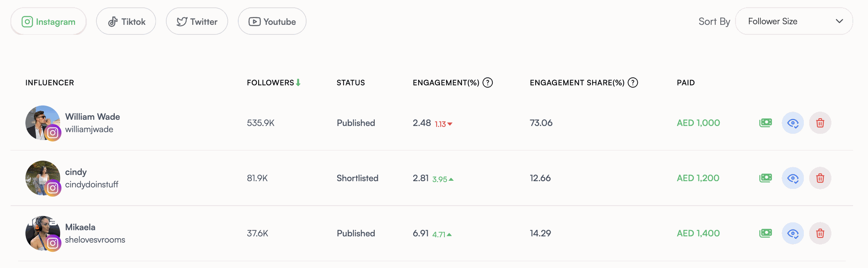Switch to the Tiktok tab
Screen dimensions: 868x268
tap(126, 21)
